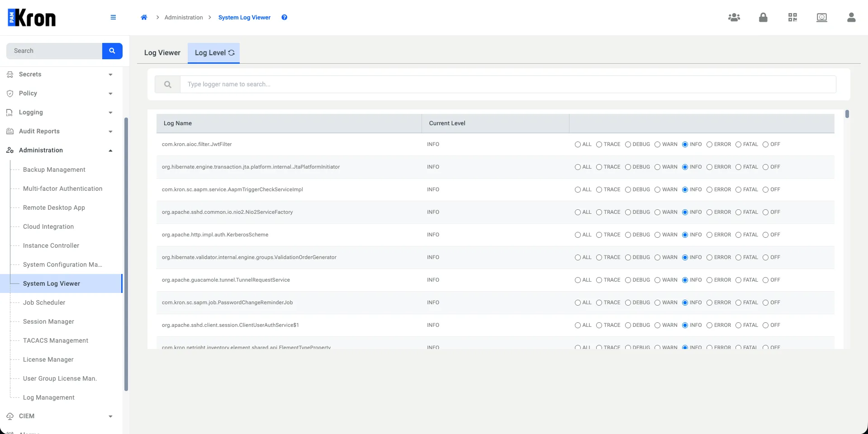Click the monitor screen icon in header
The width and height of the screenshot is (868, 434).
pos(822,18)
